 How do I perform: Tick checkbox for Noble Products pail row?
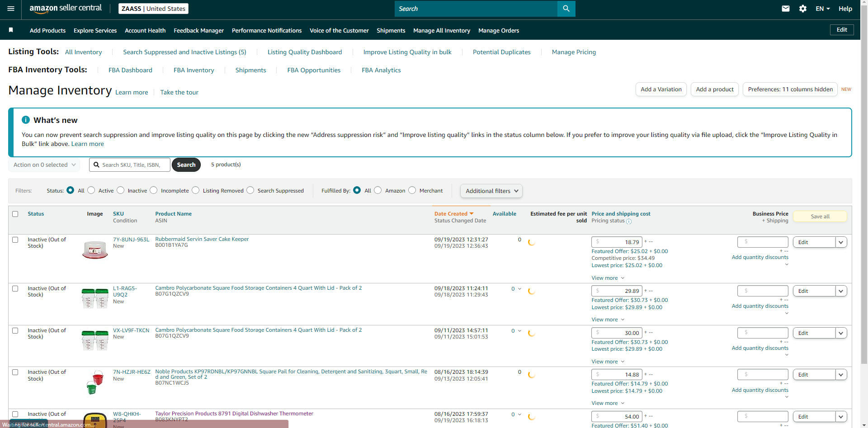coord(15,372)
